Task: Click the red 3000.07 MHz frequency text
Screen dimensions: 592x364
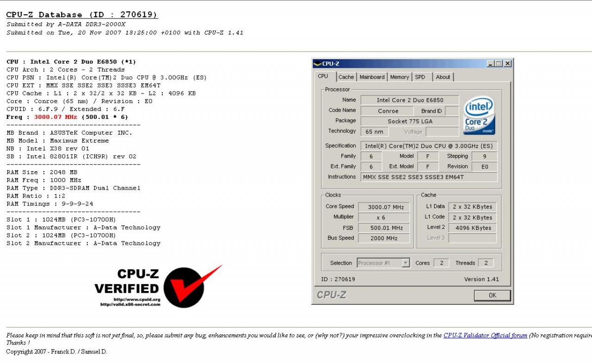Action: point(55,117)
